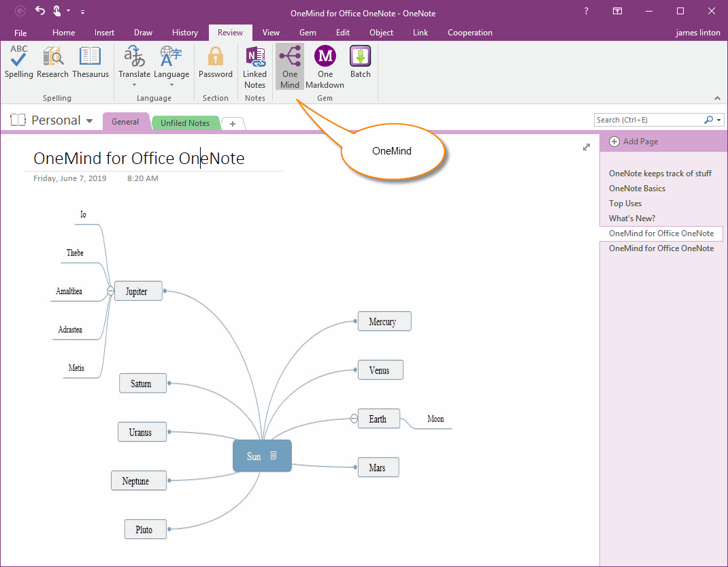The width and height of the screenshot is (728, 567).
Task: Select the Unfiled Notes section tab
Action: [x=185, y=123]
